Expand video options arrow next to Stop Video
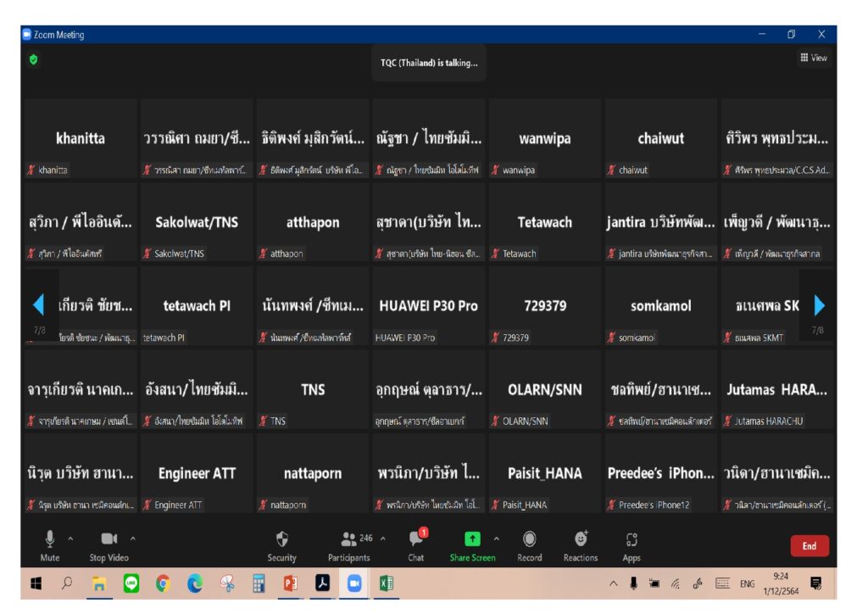The width and height of the screenshot is (868, 614). [133, 539]
